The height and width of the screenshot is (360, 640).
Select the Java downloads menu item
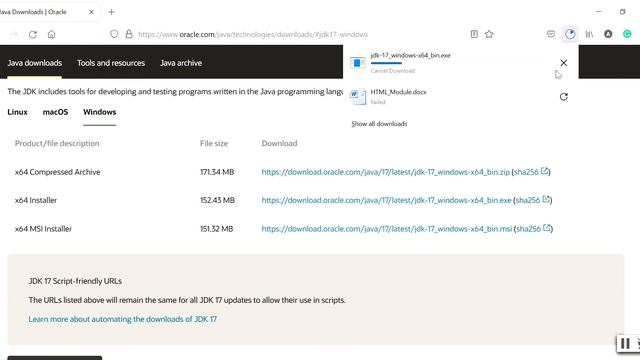[35, 63]
